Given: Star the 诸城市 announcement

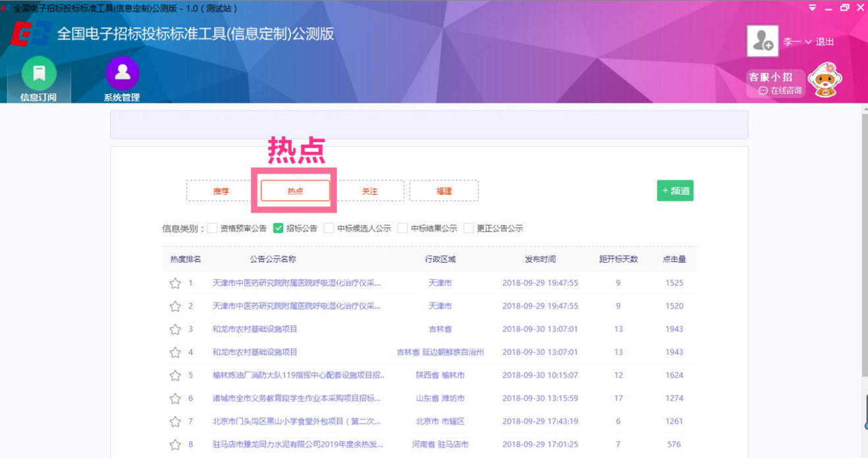Looking at the screenshot, I should tap(175, 398).
